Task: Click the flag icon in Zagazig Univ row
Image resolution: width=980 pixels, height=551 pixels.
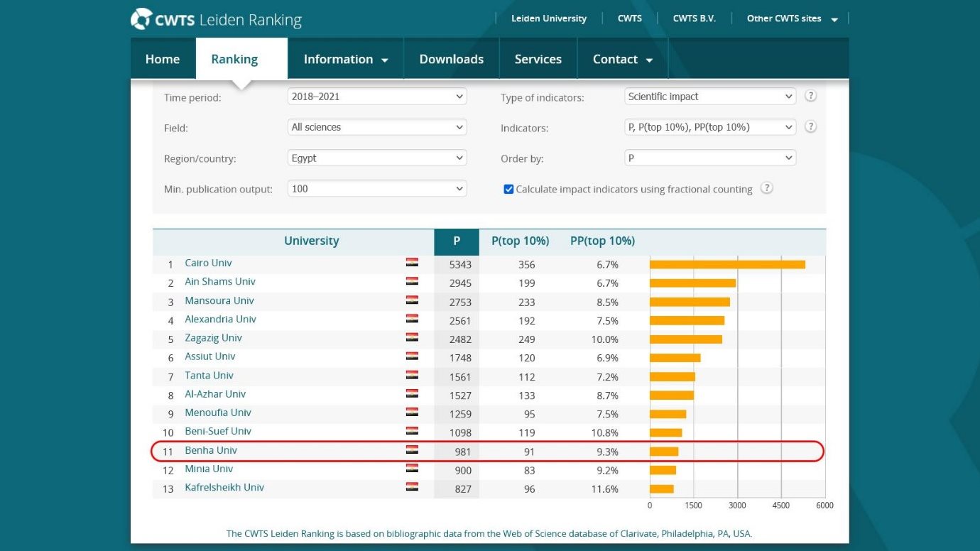Action: pos(412,338)
